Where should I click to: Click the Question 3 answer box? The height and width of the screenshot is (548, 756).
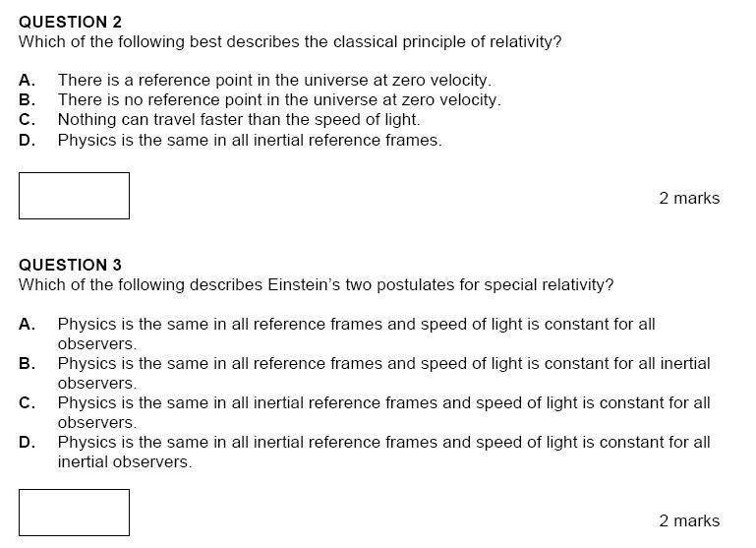coord(74,513)
